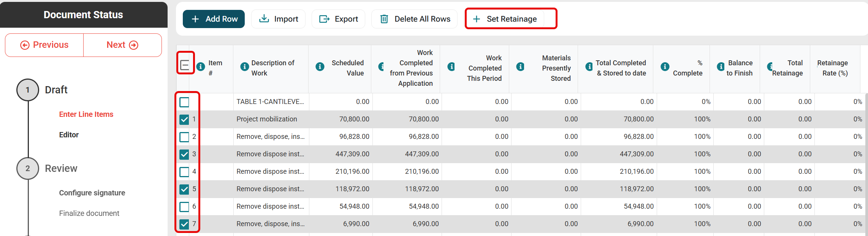Check the checkbox for item 2 row

pyautogui.click(x=184, y=137)
